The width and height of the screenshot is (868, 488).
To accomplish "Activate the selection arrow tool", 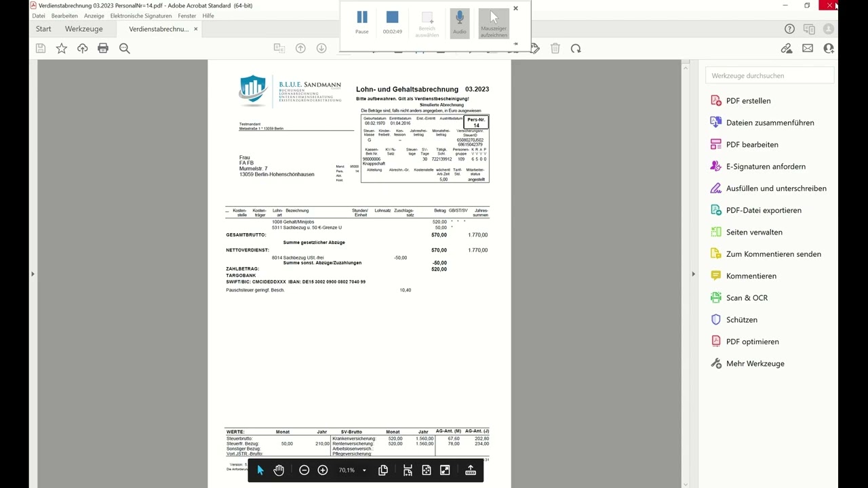I will 260,470.
